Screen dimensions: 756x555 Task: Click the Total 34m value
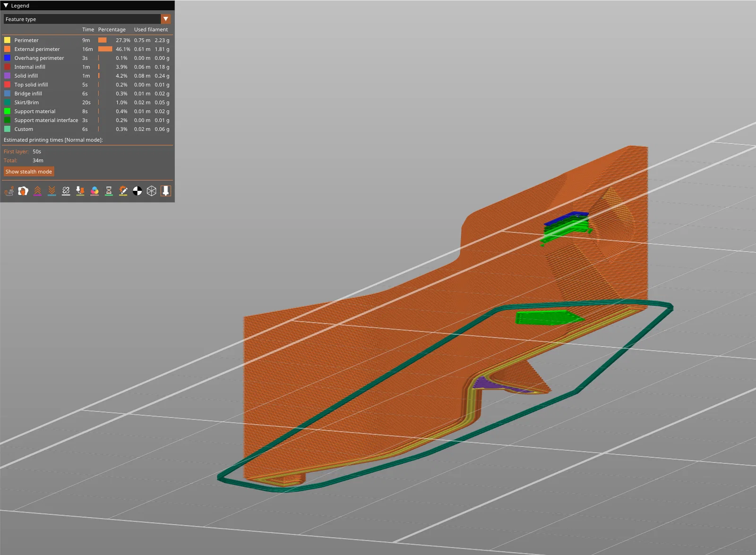tap(38, 161)
